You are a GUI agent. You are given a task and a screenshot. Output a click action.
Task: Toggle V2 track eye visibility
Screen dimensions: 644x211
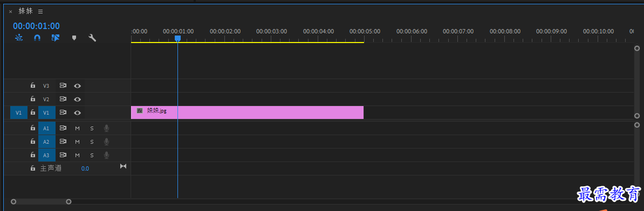(x=77, y=99)
